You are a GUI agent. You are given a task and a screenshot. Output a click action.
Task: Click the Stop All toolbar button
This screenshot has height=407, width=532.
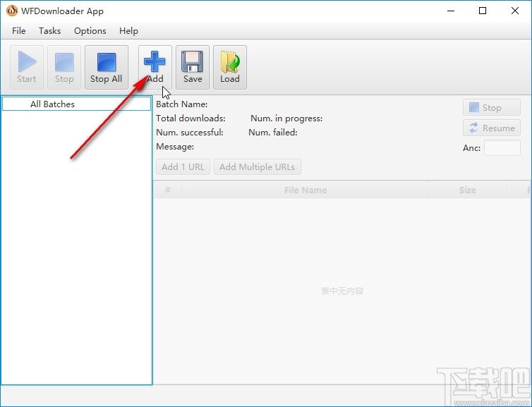point(107,67)
